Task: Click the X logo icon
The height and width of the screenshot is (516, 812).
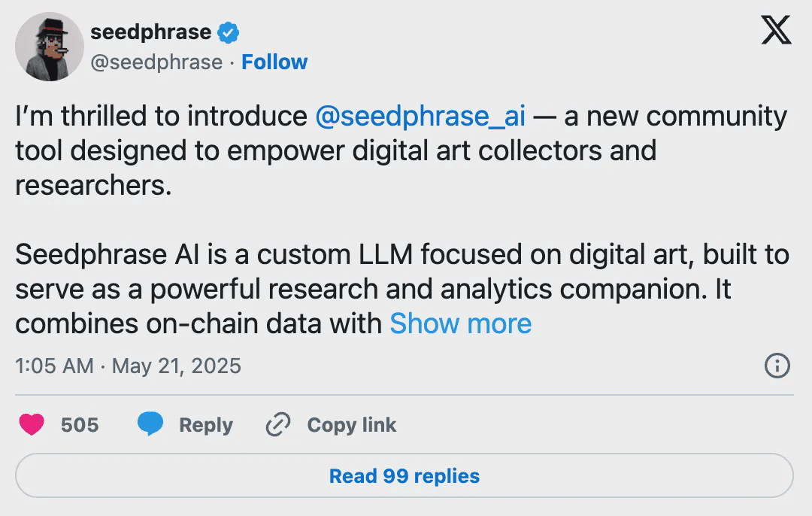Action: click(x=776, y=31)
